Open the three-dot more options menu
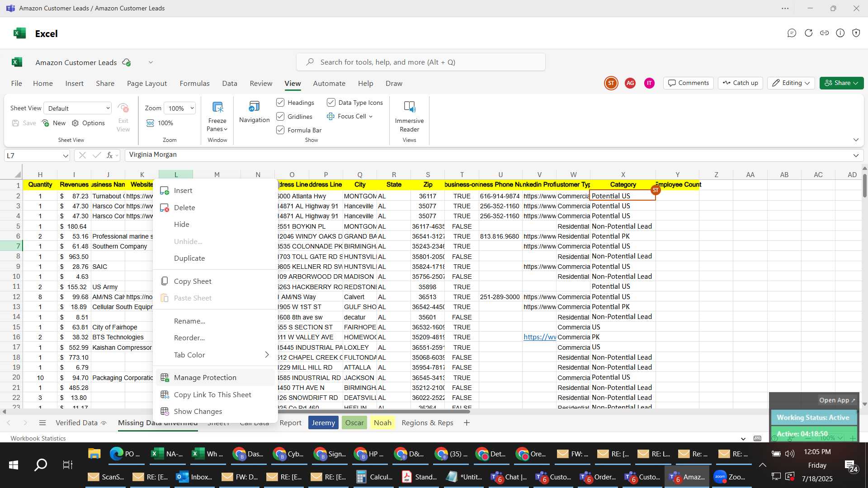Image resolution: width=868 pixels, height=488 pixels. click(x=785, y=8)
